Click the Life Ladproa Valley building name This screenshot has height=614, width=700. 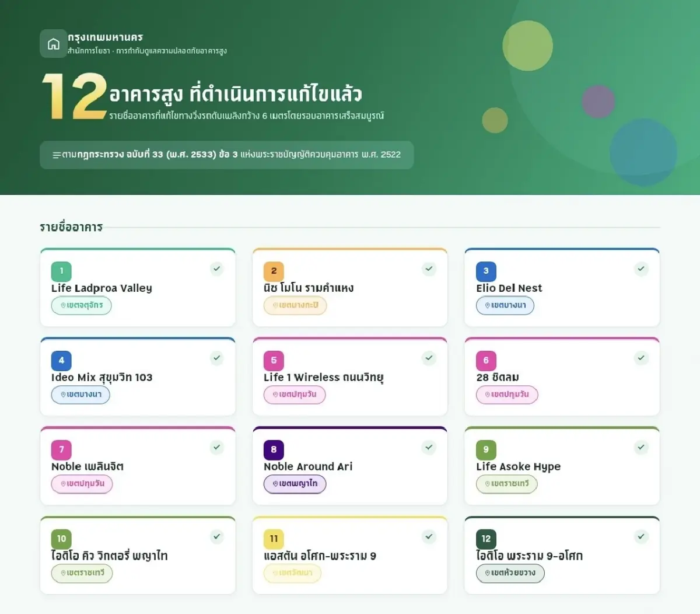pyautogui.click(x=101, y=288)
